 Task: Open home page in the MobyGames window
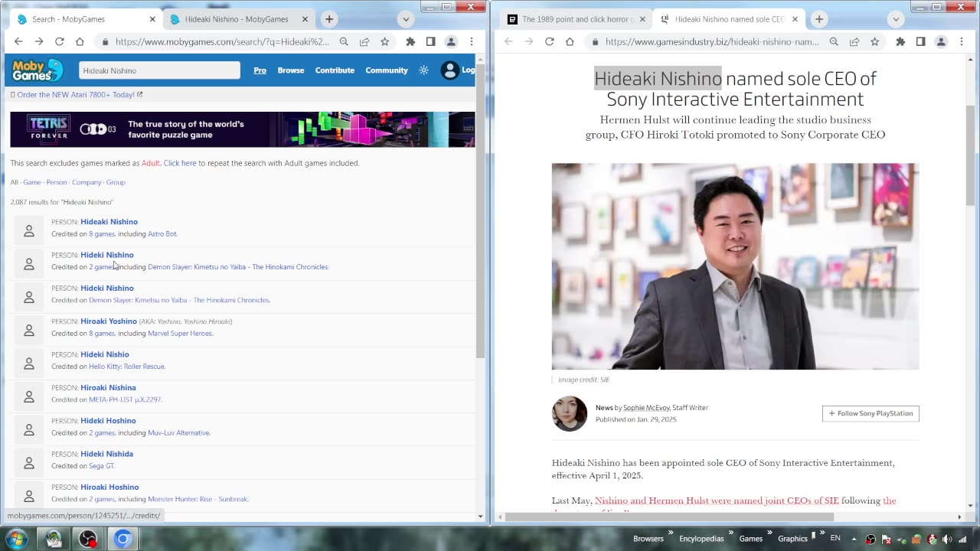[80, 41]
